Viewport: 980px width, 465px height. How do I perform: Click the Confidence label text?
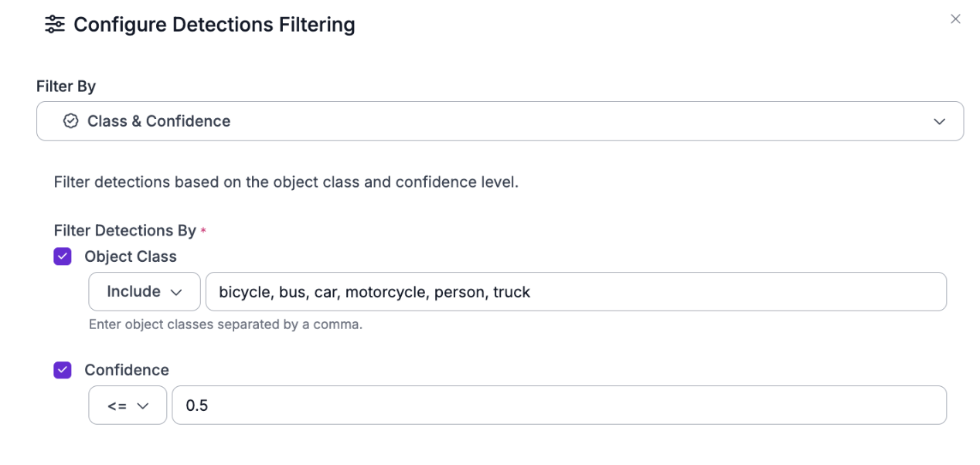point(127,370)
